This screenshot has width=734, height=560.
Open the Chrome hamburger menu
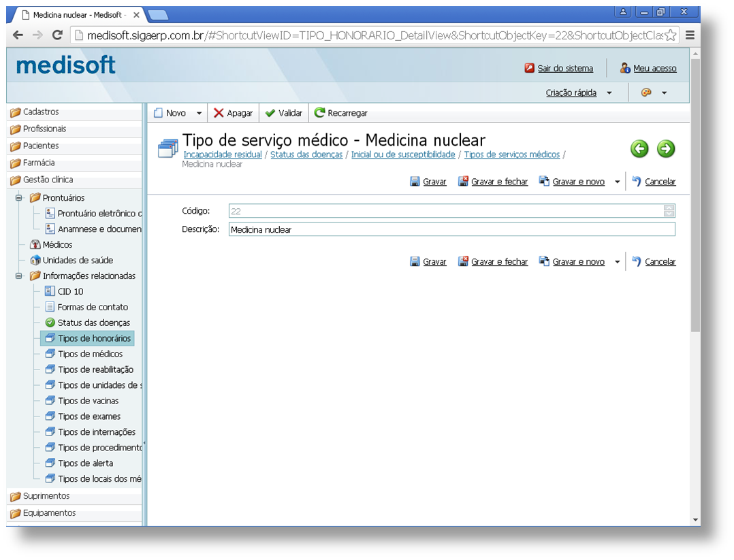coord(690,35)
